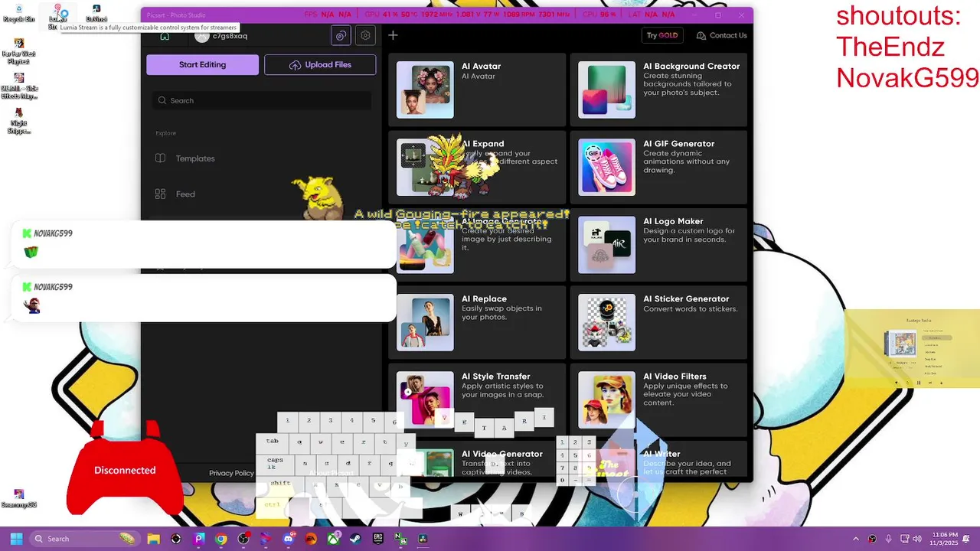980x551 pixels.
Task: Click Try GOLD button
Action: pos(662,35)
